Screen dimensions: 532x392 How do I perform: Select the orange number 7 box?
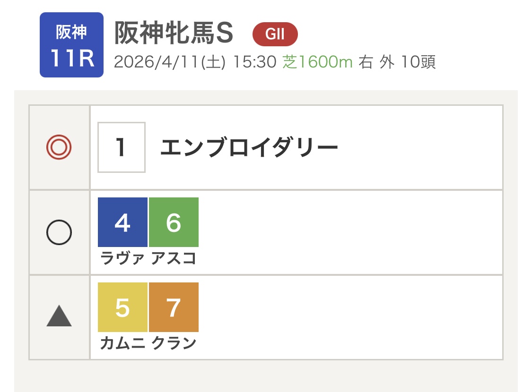pos(174,307)
